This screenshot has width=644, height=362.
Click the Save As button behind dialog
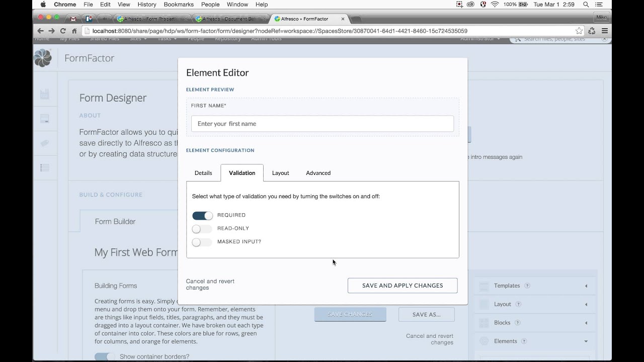pyautogui.click(x=426, y=314)
